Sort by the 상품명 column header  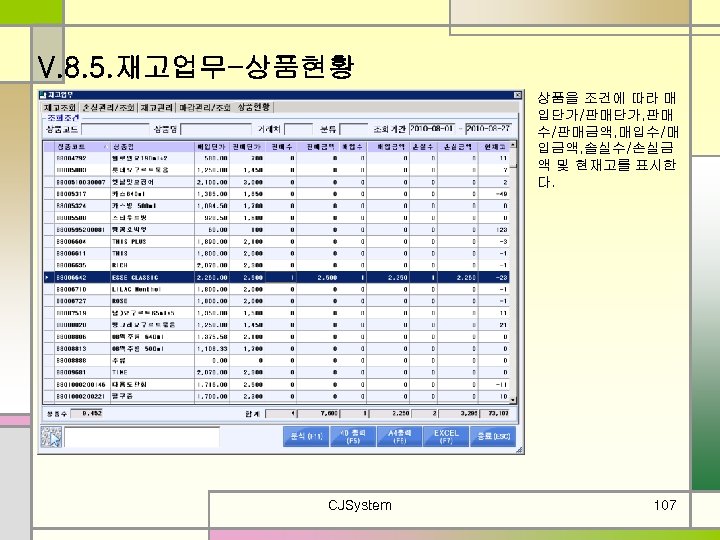pyautogui.click(x=152, y=146)
